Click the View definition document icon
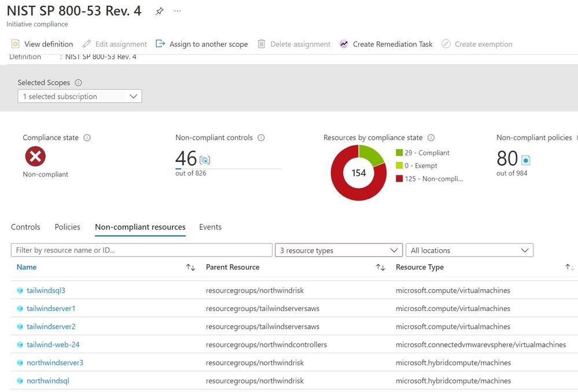Screen dimensions: 578x392 (15, 44)
